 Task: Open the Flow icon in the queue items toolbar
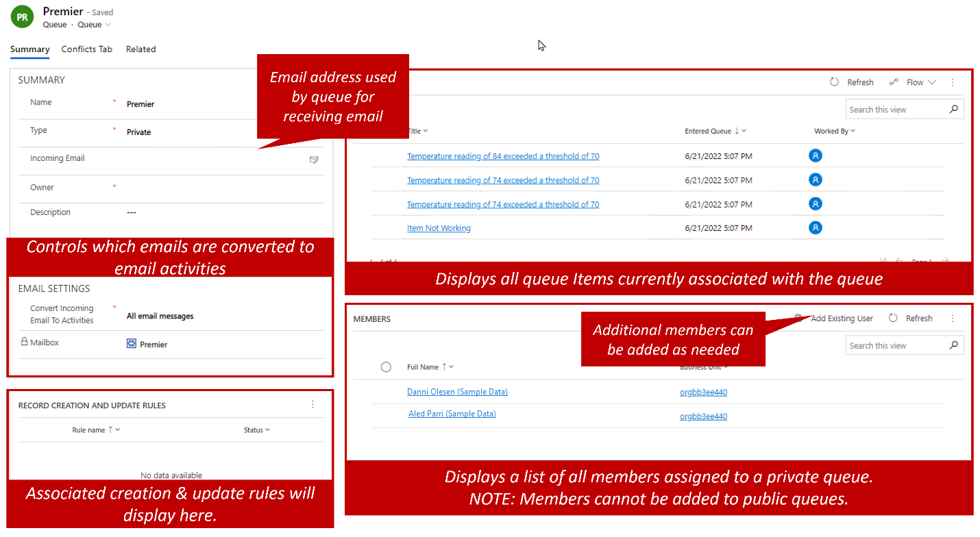[x=894, y=82]
